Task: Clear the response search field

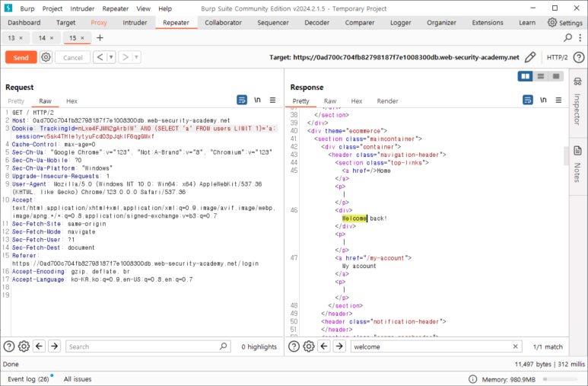Action: (515, 346)
